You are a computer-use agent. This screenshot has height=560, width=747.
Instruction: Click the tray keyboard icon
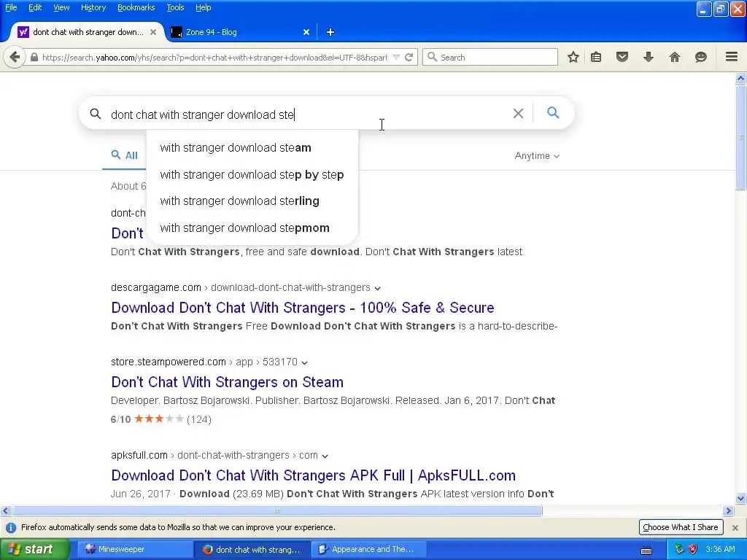[x=646, y=550]
